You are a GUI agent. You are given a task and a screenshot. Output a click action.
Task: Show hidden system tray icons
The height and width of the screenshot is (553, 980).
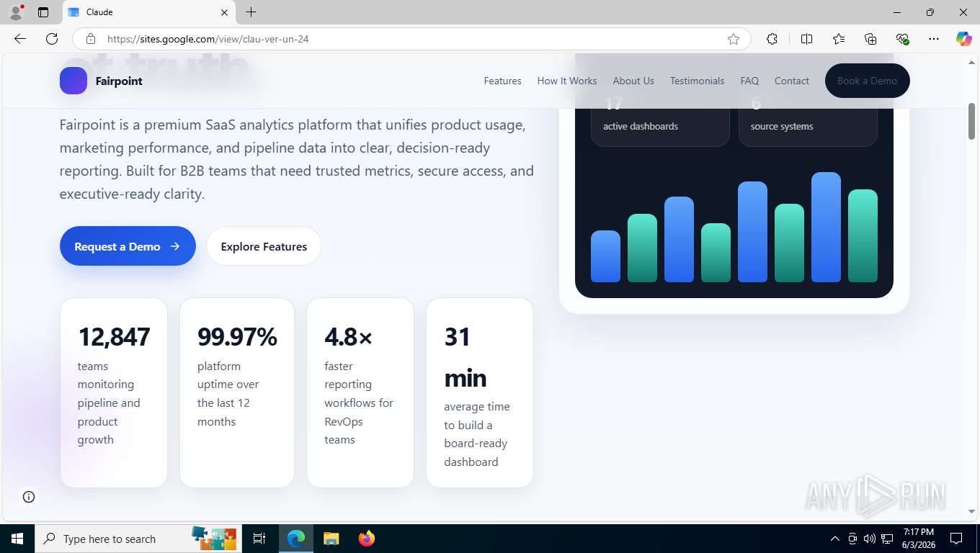[834, 539]
